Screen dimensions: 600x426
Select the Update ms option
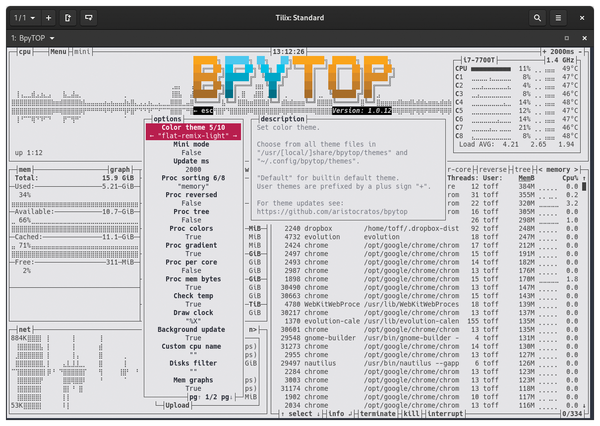[191, 165]
